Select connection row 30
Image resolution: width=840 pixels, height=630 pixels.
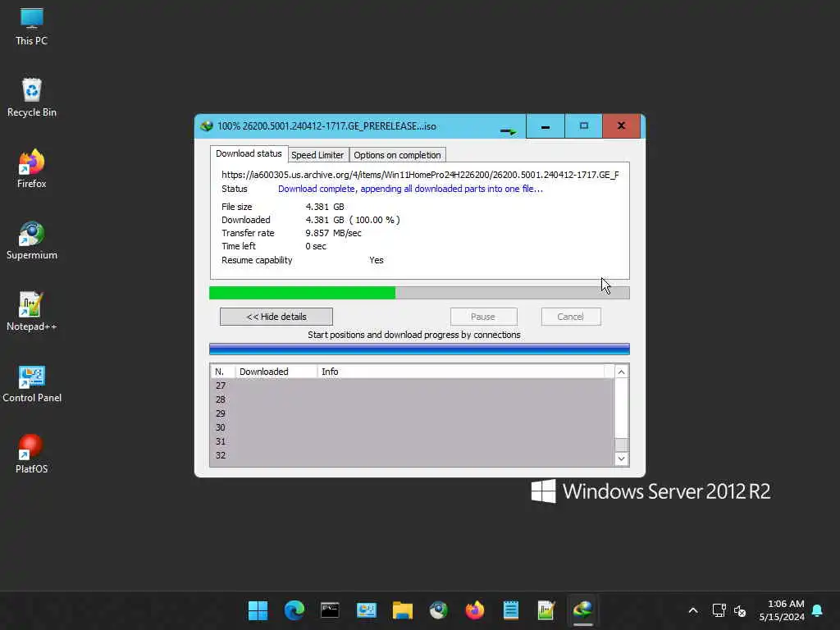coord(413,427)
